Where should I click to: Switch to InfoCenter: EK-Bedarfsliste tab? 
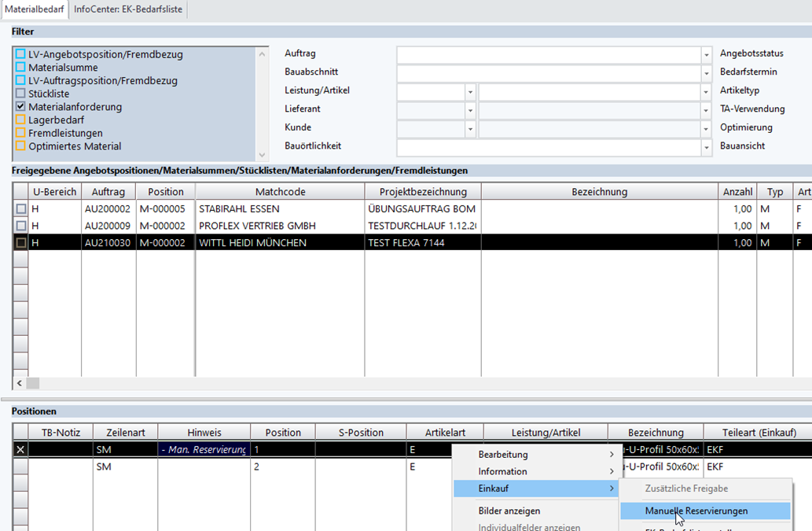coord(127,9)
